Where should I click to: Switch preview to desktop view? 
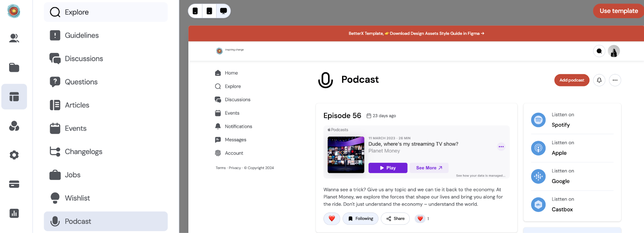tap(223, 11)
